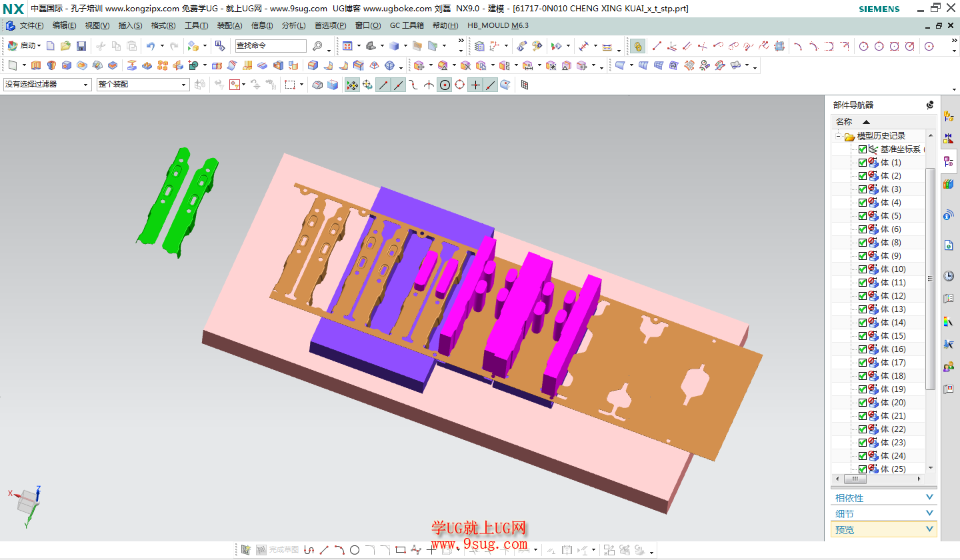Click the Open file folder icon

(65, 45)
